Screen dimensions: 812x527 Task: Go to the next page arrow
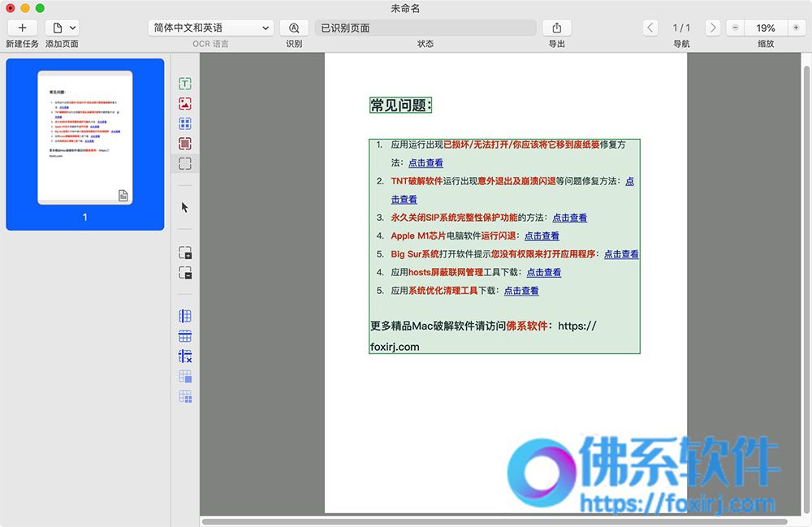(x=713, y=28)
